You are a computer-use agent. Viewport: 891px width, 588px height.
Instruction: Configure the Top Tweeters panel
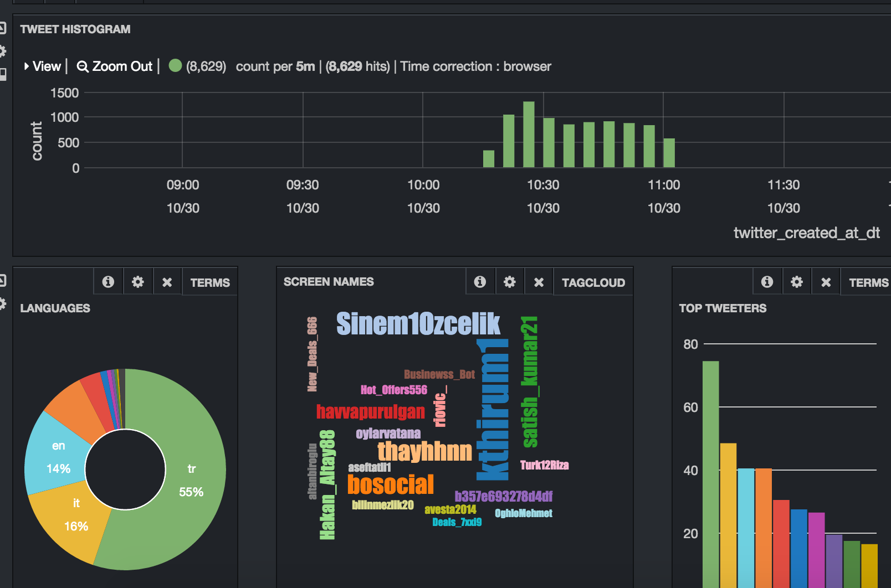point(796,281)
